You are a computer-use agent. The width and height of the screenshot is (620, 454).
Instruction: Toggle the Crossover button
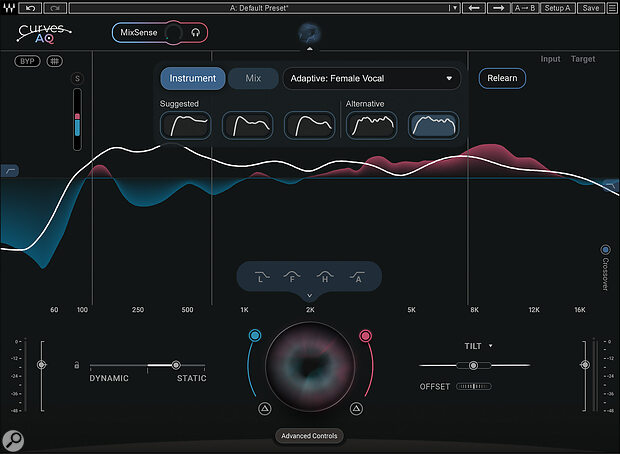pyautogui.click(x=605, y=250)
